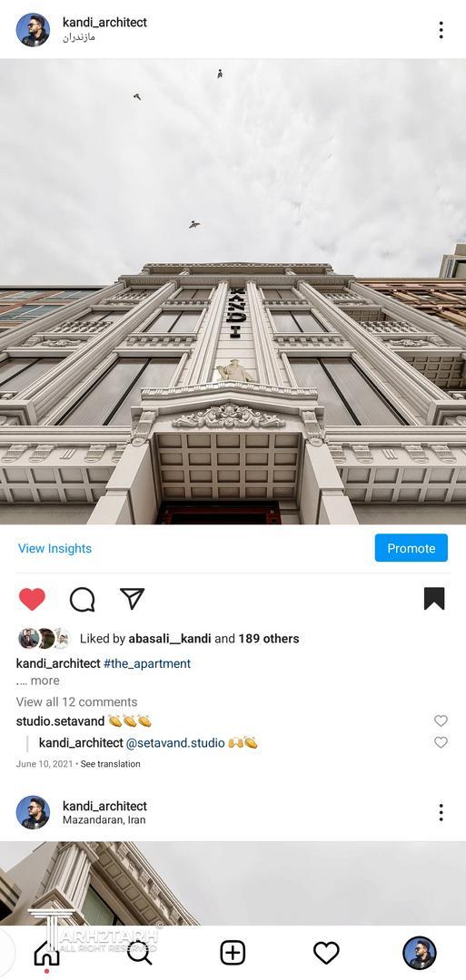Viewport: 466px width, 980px height.
Task: Like the kandi_architect reply heart
Action: 441,742
